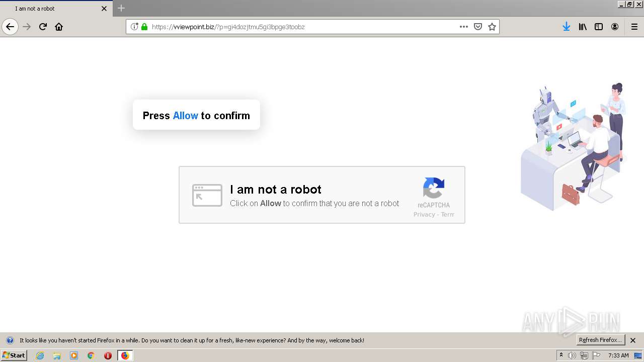The width and height of the screenshot is (644, 362).
Task: Click the notification bar question mark icon
Action: [10, 340]
